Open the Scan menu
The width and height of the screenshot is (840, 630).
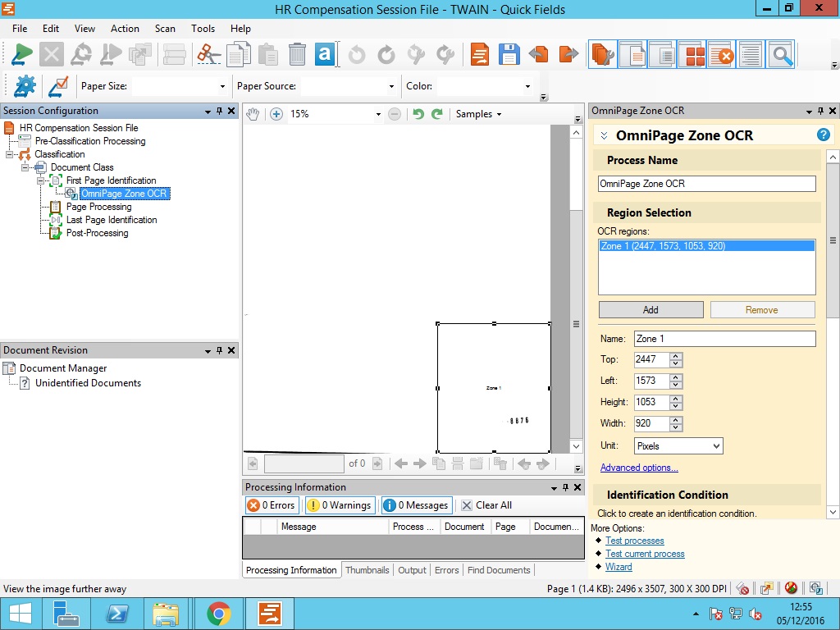tap(165, 28)
